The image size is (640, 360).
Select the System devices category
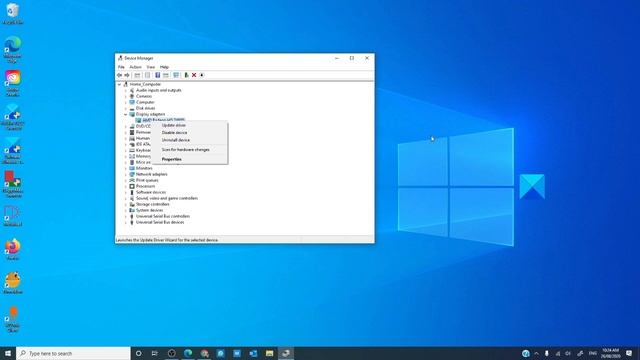tap(149, 210)
